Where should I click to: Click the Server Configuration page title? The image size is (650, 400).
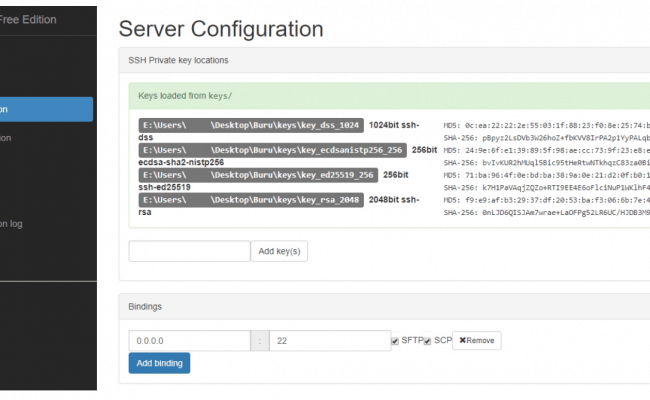click(x=221, y=29)
